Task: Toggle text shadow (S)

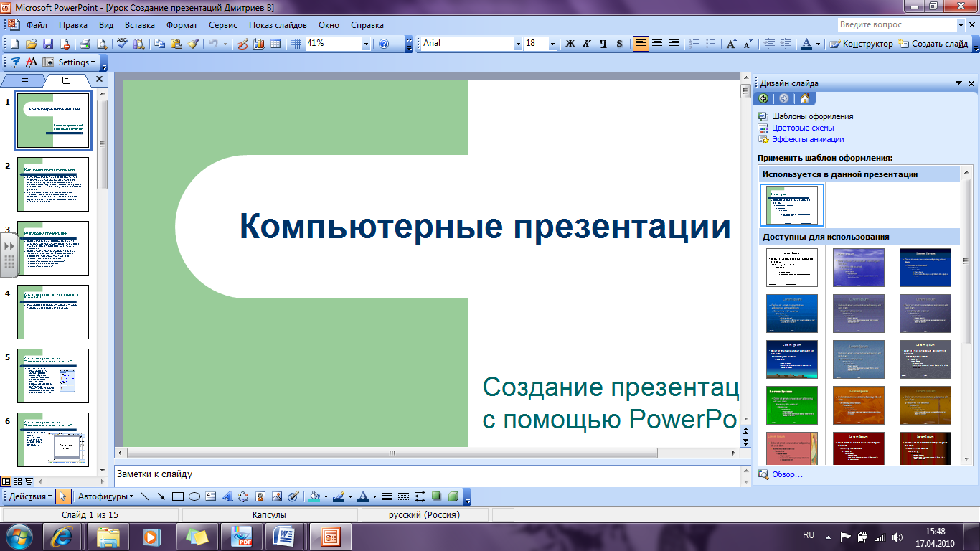Action: click(x=620, y=44)
